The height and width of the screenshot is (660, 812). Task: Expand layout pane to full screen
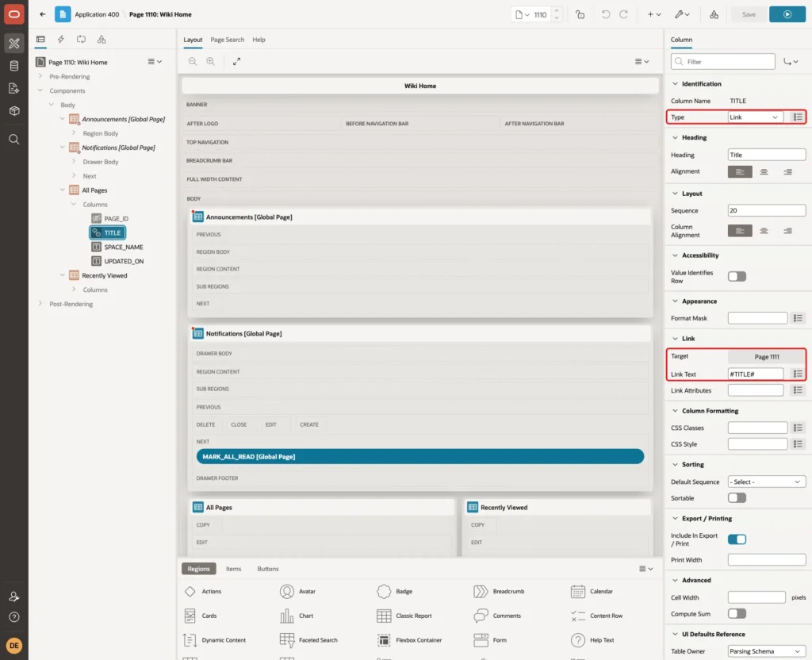point(236,61)
